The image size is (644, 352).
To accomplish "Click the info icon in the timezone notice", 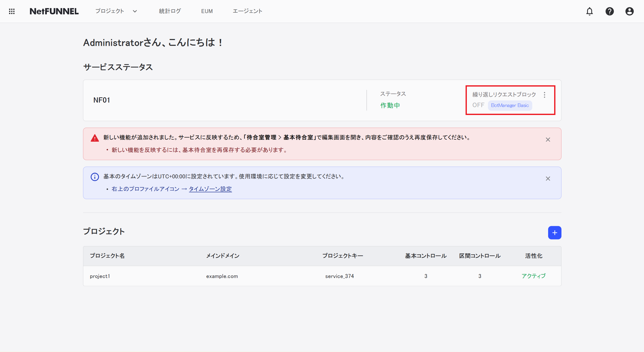I will (94, 177).
